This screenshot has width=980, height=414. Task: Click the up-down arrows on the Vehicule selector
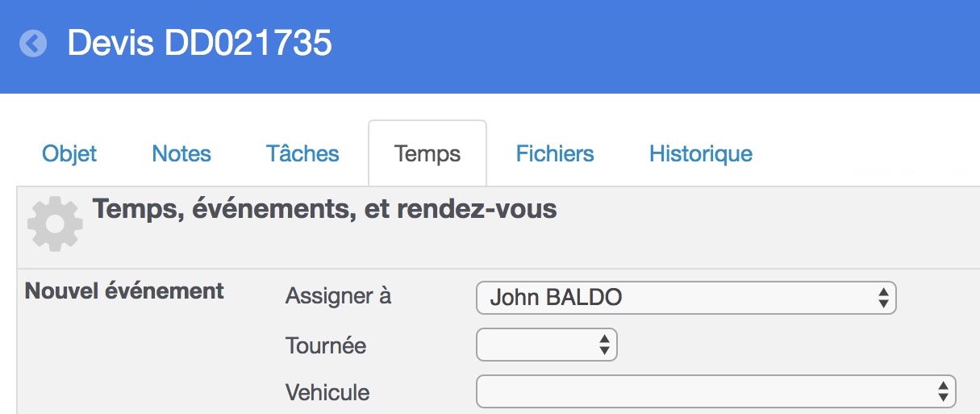point(943,391)
